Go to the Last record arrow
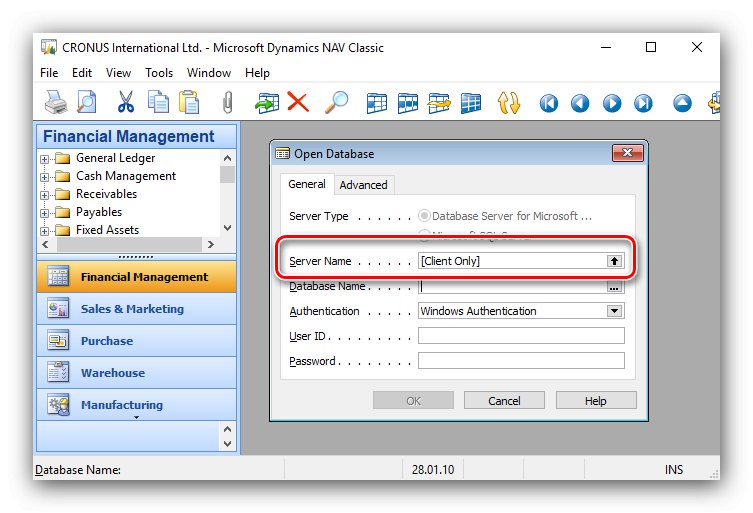The image size is (753, 513). coord(643,103)
